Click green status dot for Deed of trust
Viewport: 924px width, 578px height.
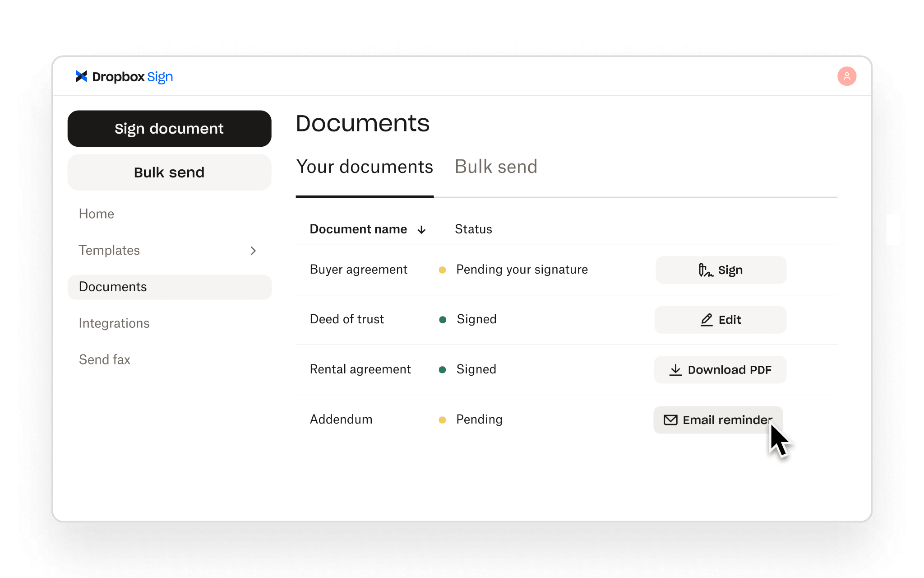[443, 320]
